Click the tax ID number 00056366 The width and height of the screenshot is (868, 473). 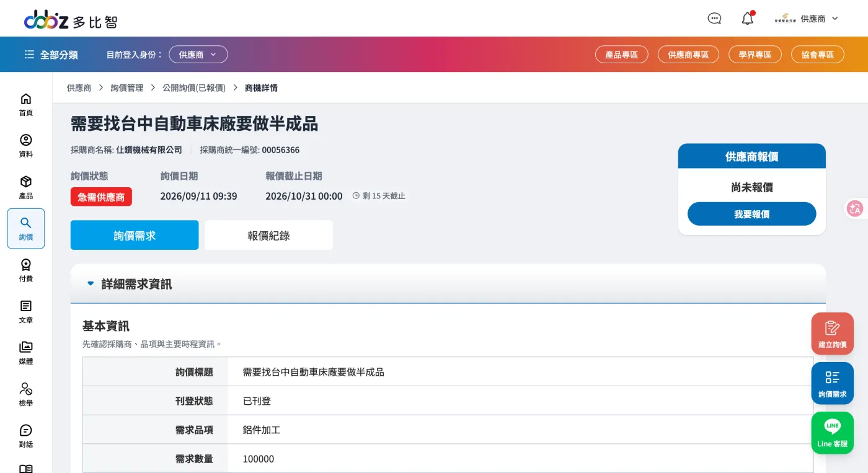280,150
